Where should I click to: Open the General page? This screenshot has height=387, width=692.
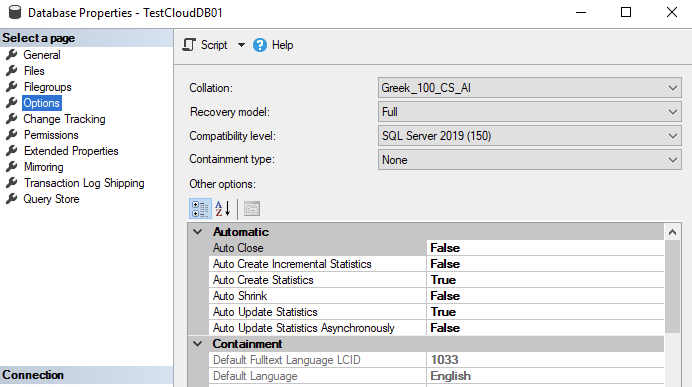[x=42, y=55]
